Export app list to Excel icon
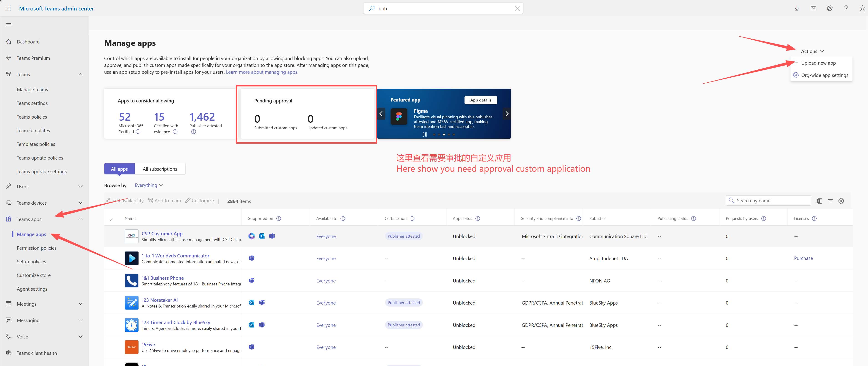Image resolution: width=868 pixels, height=366 pixels. [819, 201]
